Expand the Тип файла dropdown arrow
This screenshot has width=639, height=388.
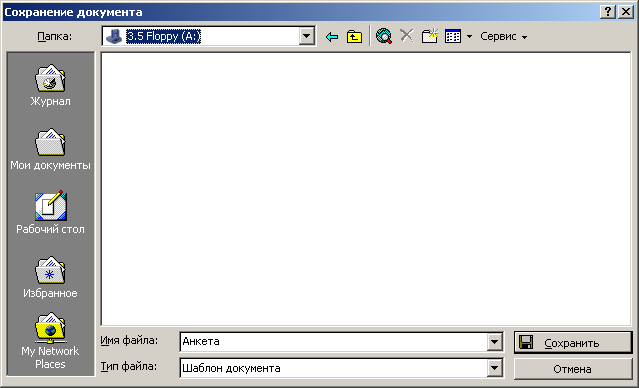(494, 368)
